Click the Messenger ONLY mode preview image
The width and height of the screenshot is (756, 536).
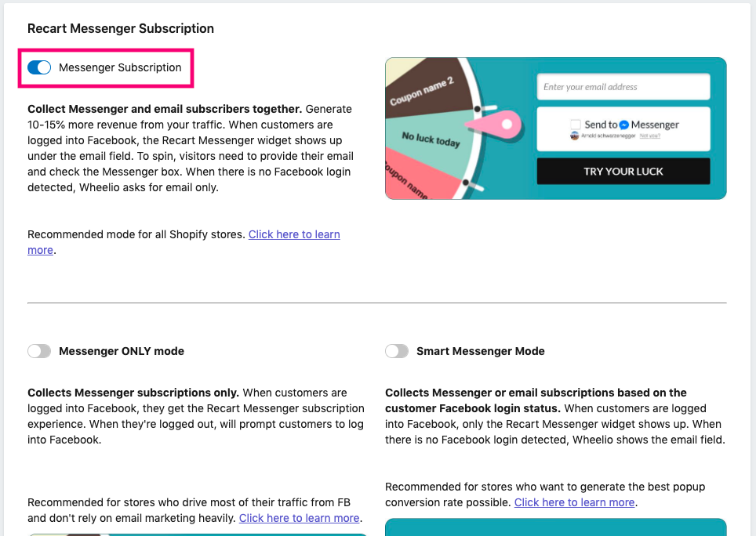[x=196, y=534]
